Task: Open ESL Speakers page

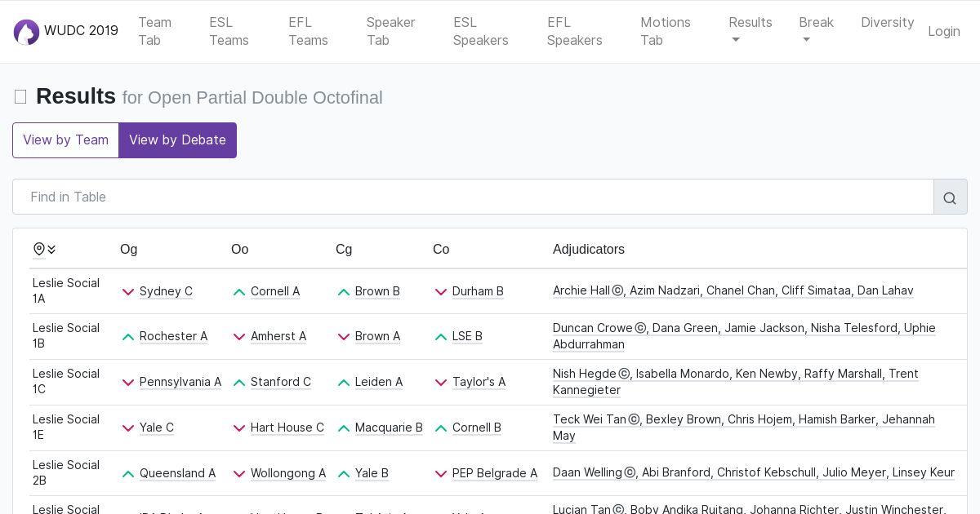Action: point(480,31)
